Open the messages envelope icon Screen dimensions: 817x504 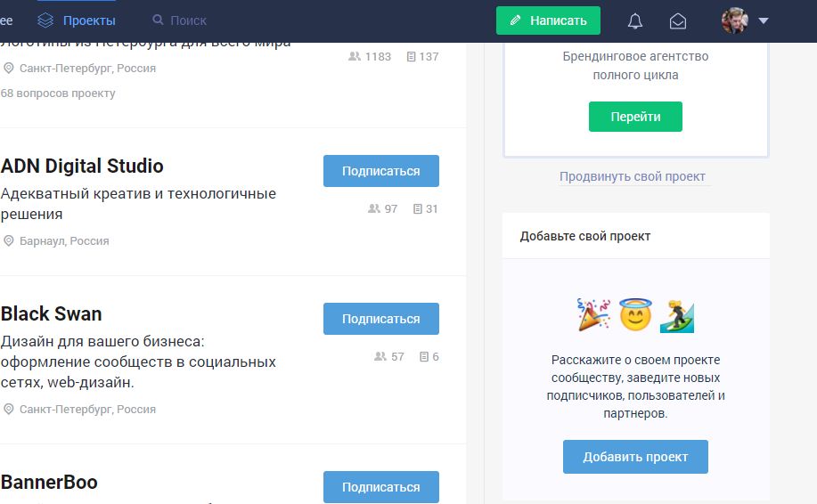677,20
